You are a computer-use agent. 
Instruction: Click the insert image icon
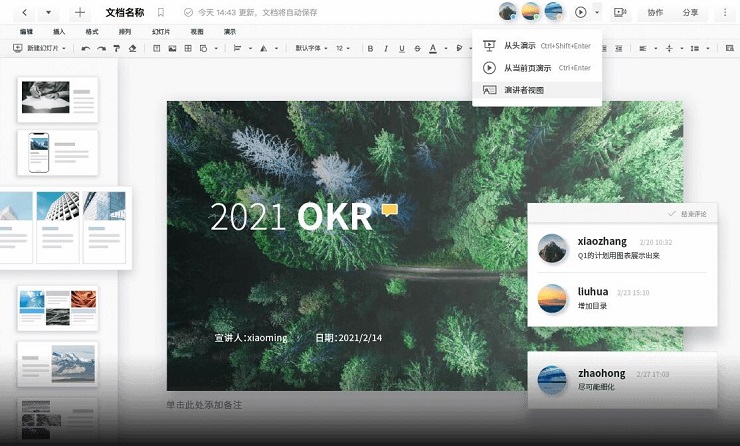pos(172,48)
